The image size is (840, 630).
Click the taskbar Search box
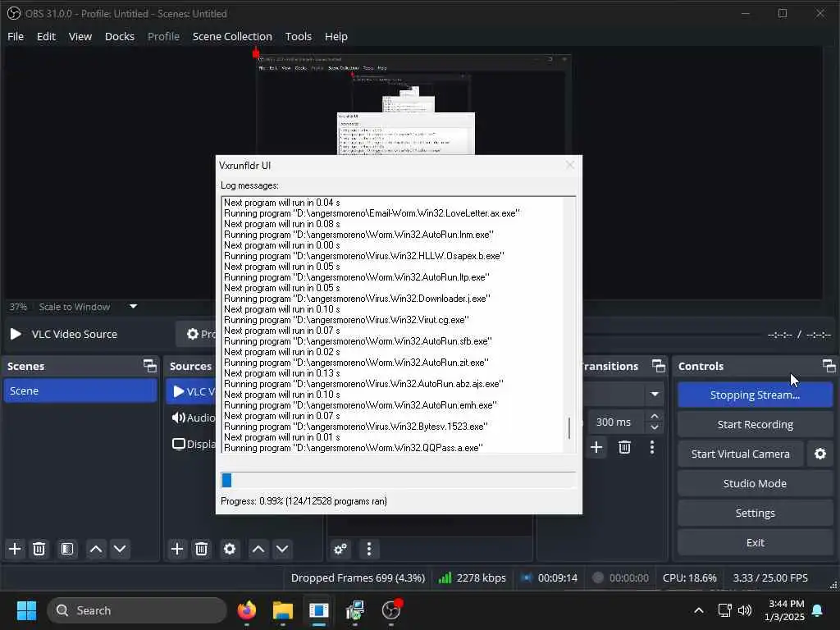[137, 610]
